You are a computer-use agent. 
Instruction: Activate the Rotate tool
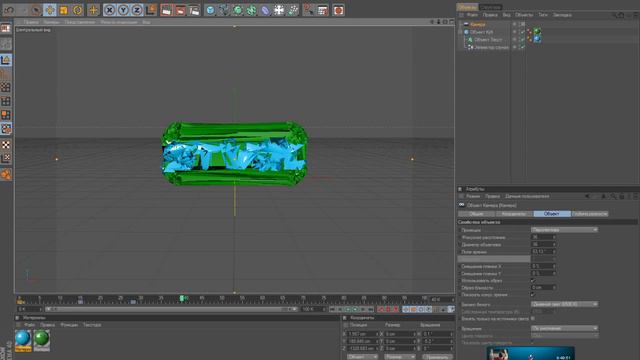[x=78, y=10]
